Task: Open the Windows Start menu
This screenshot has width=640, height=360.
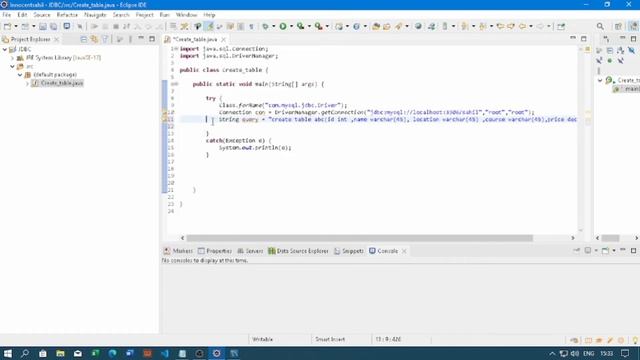Action: point(7,353)
